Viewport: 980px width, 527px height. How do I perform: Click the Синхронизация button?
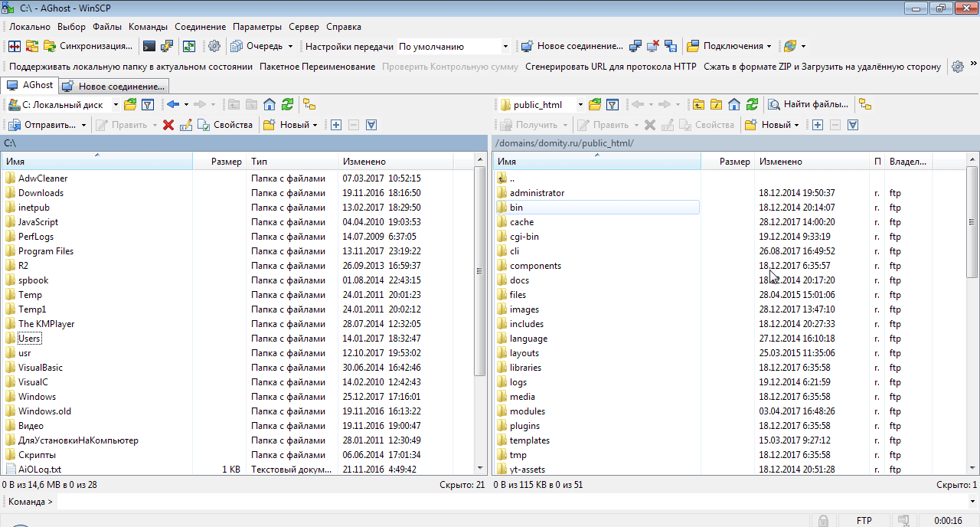(x=89, y=46)
